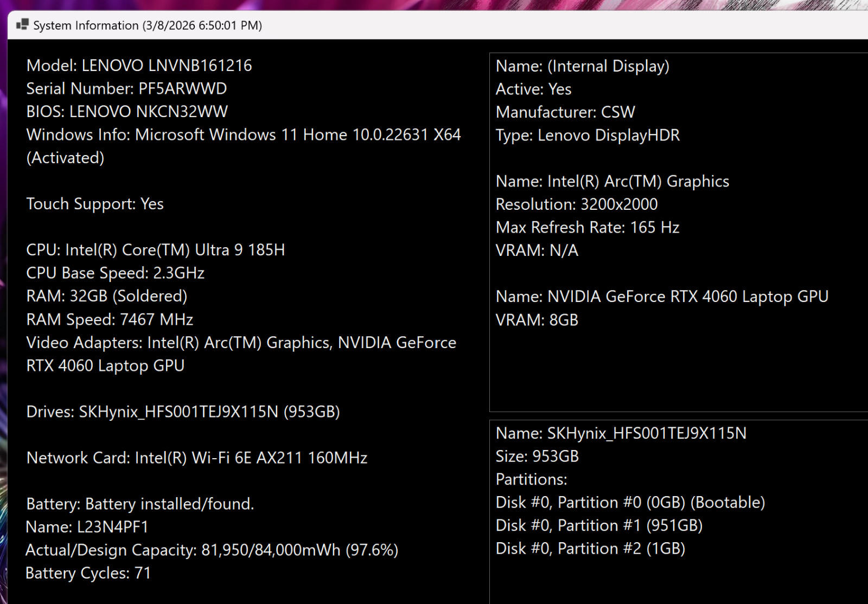Click the (Activated) status text

65,158
